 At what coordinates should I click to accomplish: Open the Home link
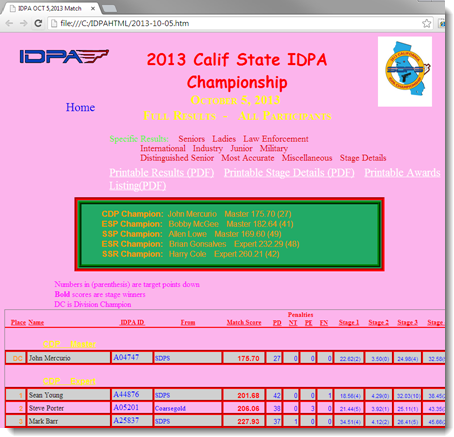click(x=80, y=107)
